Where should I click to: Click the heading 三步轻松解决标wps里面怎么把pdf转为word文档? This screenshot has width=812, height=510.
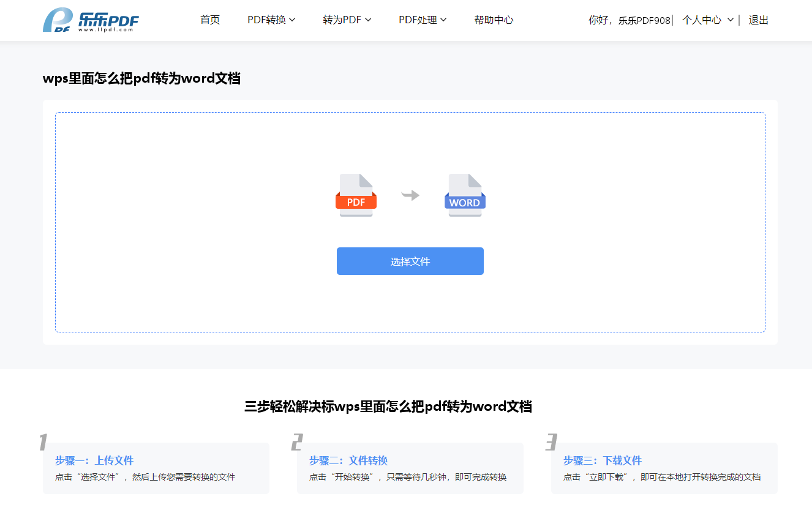tap(388, 407)
